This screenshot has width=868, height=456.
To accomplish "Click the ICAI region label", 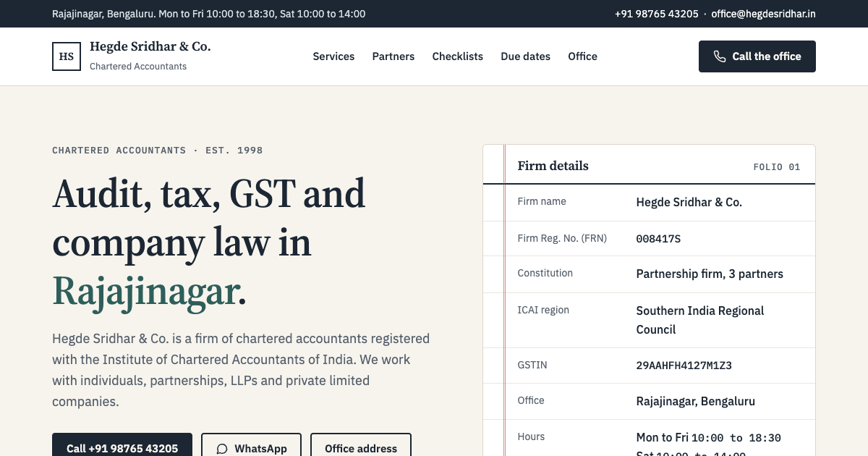I will 543,310.
